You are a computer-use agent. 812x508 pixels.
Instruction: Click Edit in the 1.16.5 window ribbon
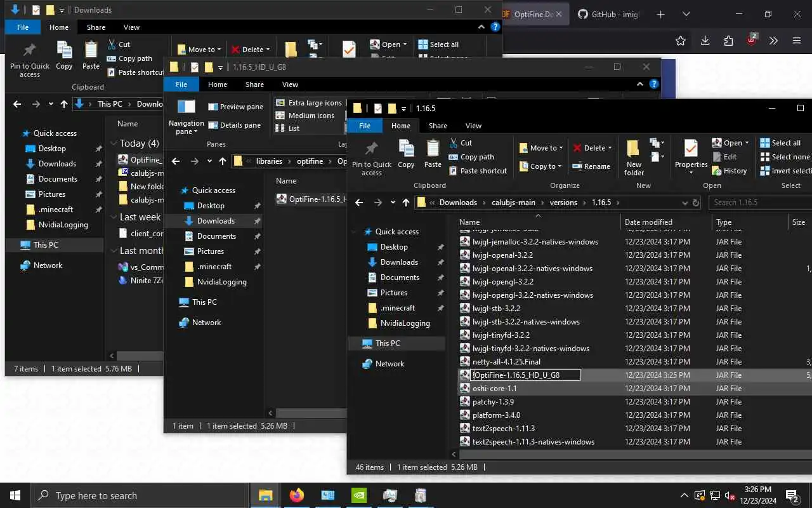(724, 157)
